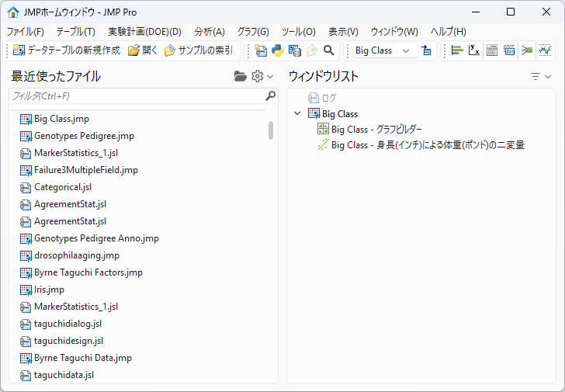Select taguchidialog.jsl in recent files

68,324
